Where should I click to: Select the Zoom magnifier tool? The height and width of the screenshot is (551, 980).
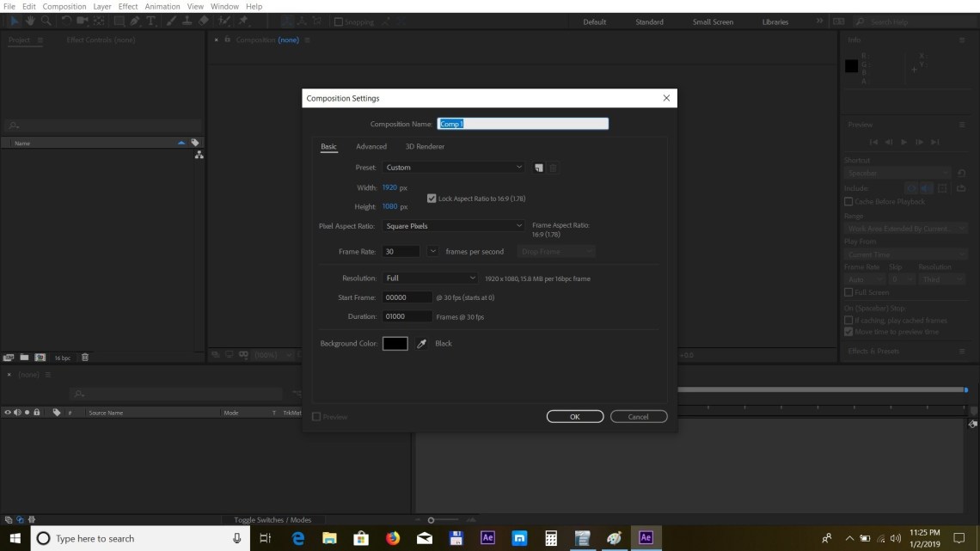(x=46, y=21)
